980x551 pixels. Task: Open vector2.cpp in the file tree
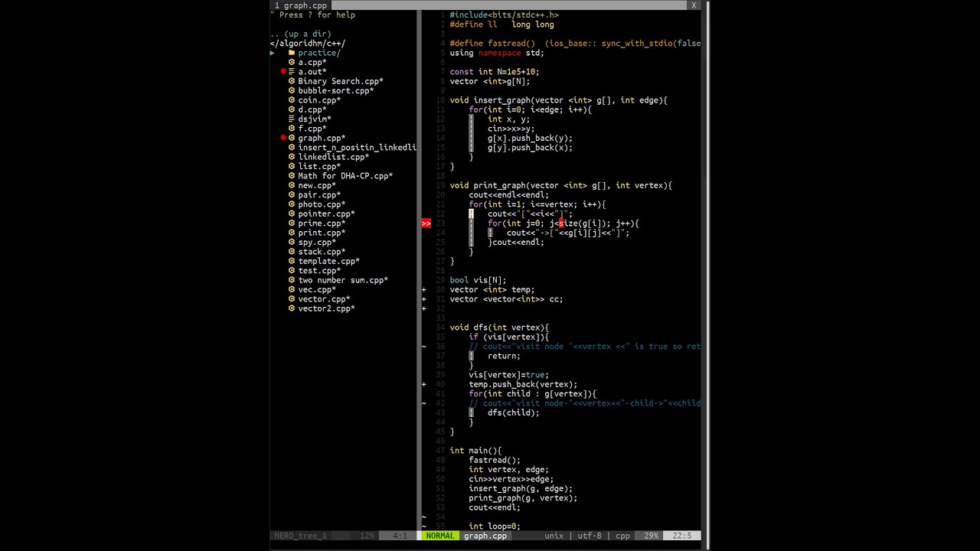tap(326, 308)
